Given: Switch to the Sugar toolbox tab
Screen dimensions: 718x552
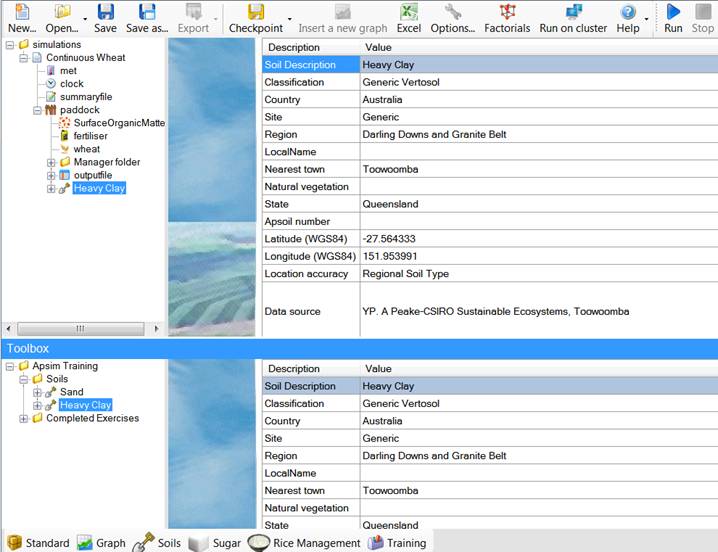Looking at the screenshot, I should tap(215, 543).
